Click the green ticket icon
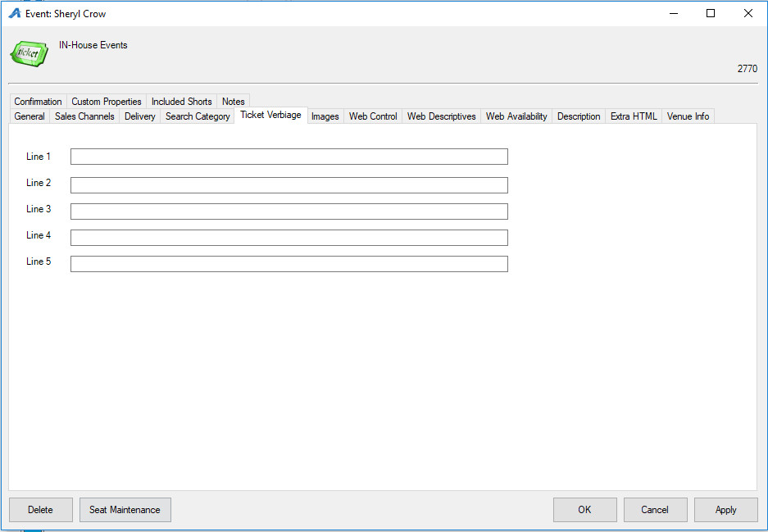The height and width of the screenshot is (532, 768). point(30,53)
